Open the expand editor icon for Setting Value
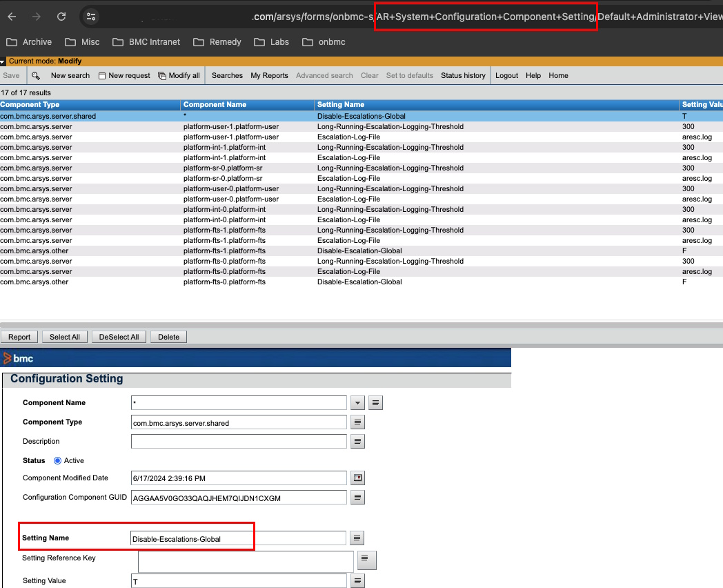 [357, 580]
